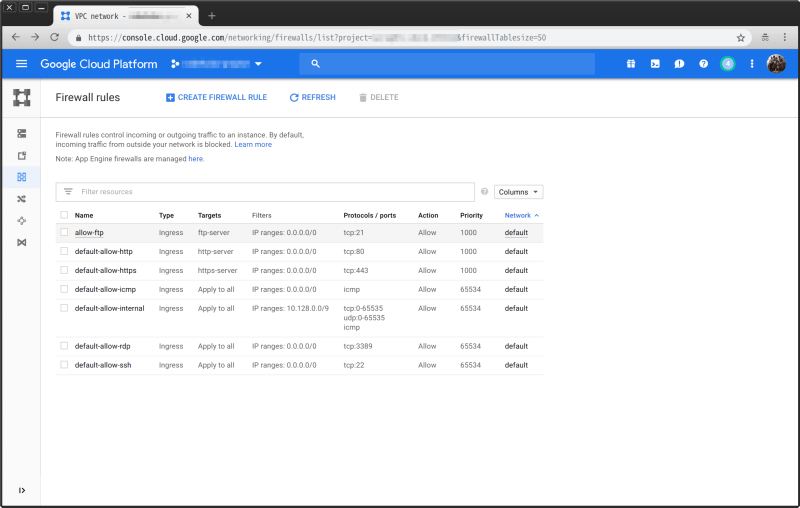Close the VPC network tab
Screen dimensions: 800x508
click(x=189, y=16)
